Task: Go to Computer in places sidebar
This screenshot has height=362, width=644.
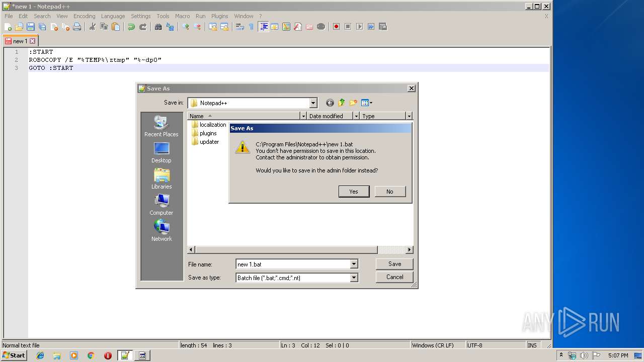Action: click(x=161, y=205)
